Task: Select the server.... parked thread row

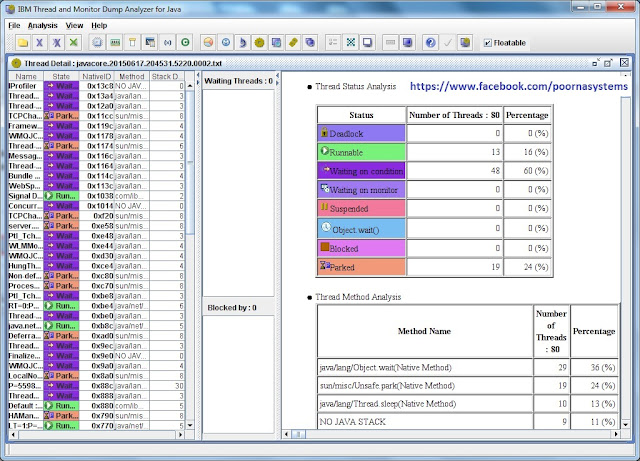Action: [97, 226]
